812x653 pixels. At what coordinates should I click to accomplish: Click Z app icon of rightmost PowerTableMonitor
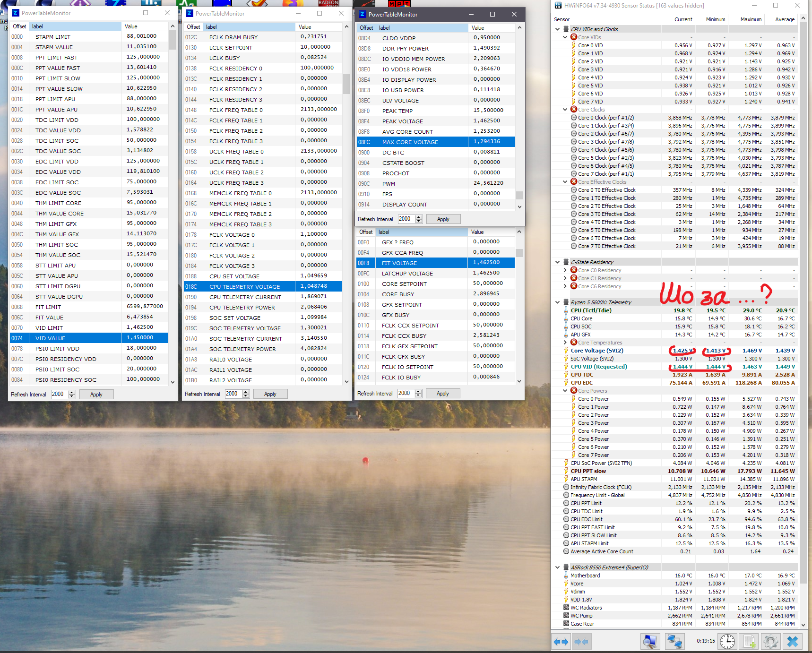362,15
